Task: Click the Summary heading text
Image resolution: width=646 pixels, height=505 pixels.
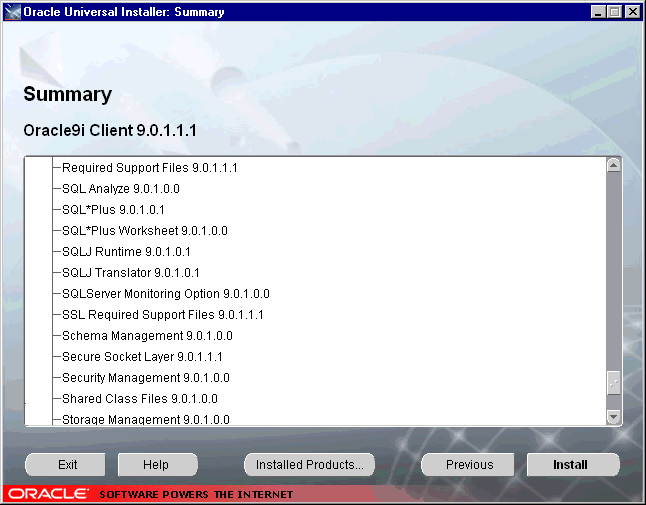Action: pos(68,94)
